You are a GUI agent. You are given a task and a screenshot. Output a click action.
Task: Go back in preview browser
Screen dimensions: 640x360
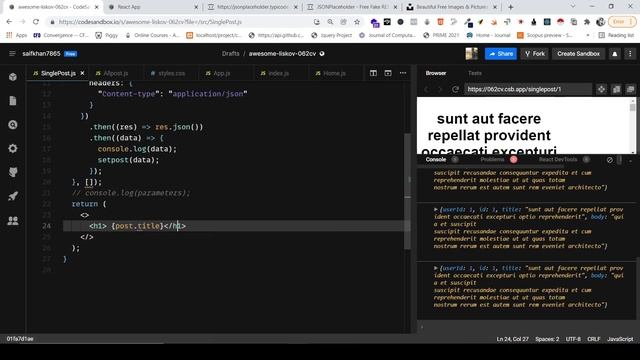click(x=427, y=89)
